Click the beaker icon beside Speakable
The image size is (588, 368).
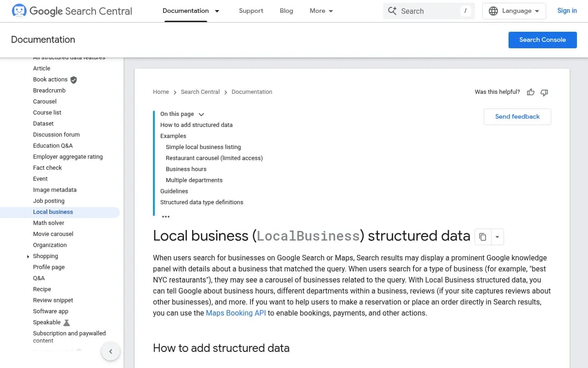tap(67, 322)
